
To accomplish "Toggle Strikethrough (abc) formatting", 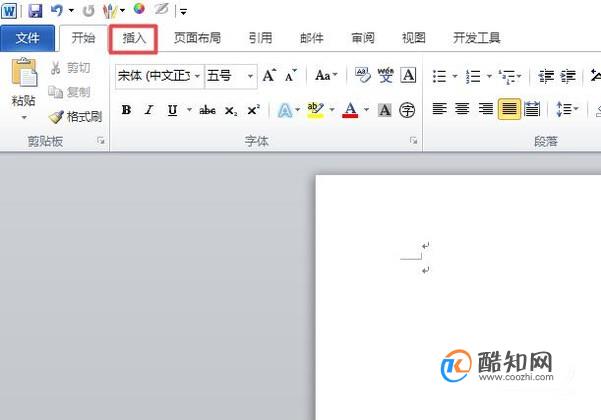I will coord(207,110).
